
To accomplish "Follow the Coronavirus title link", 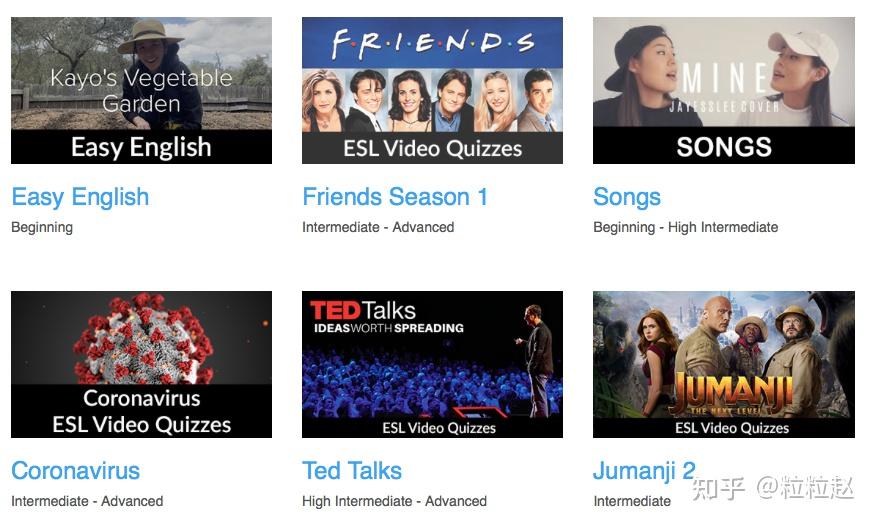I will (75, 471).
